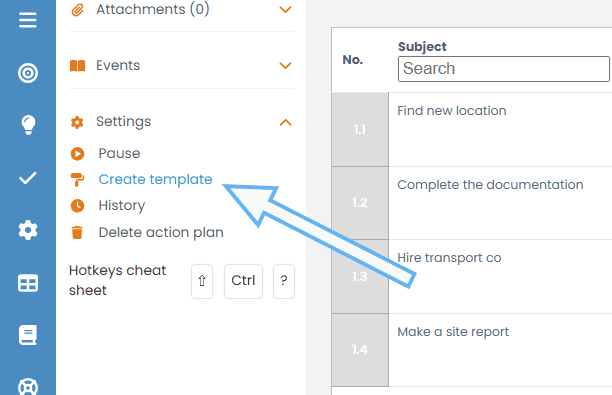Open the gear icon in the blue sidebar
This screenshot has width=612, height=395.
point(28,230)
